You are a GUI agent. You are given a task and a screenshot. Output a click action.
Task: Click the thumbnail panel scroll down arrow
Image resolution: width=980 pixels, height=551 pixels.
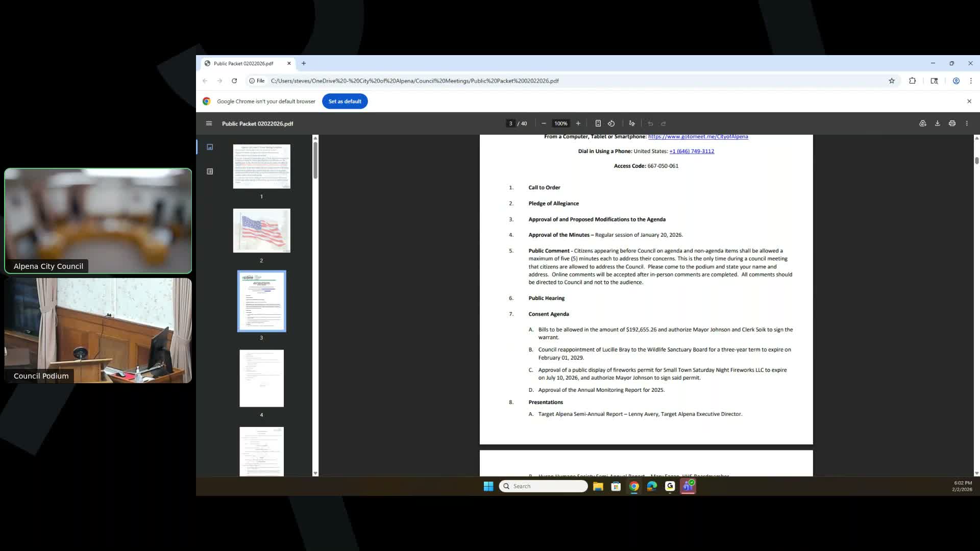coord(315,473)
